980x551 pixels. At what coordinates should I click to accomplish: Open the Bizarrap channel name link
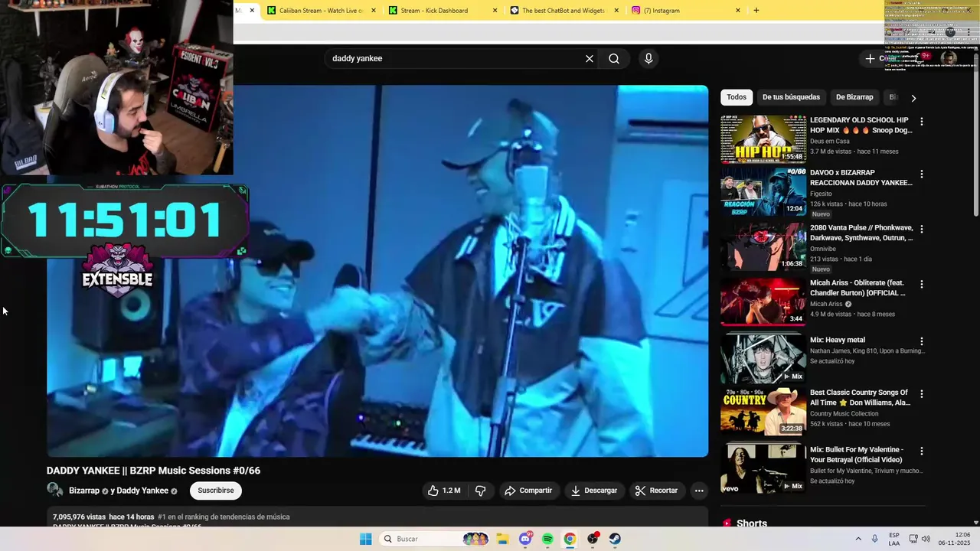(x=84, y=491)
